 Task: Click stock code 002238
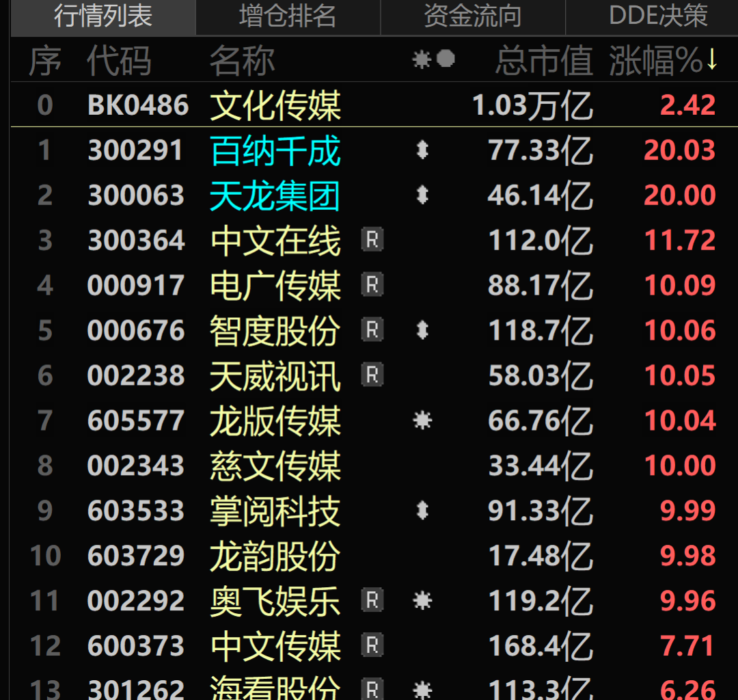coord(135,375)
